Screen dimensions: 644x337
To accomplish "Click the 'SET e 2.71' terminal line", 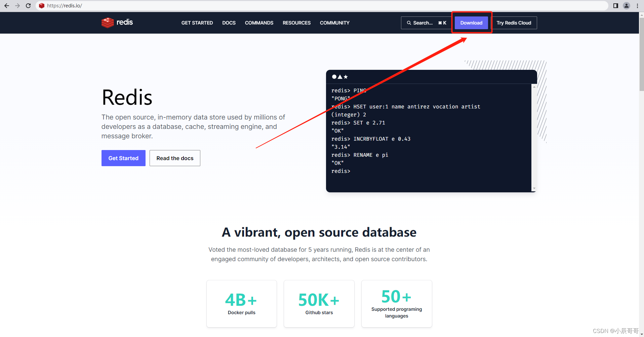I will coord(358,123).
